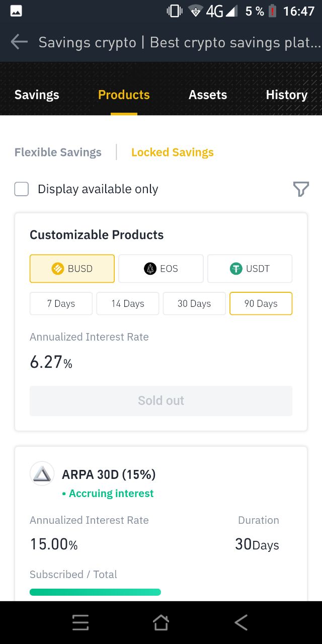The height and width of the screenshot is (644, 322).
Task: Enable Display available only checkbox
Action: coord(22,189)
